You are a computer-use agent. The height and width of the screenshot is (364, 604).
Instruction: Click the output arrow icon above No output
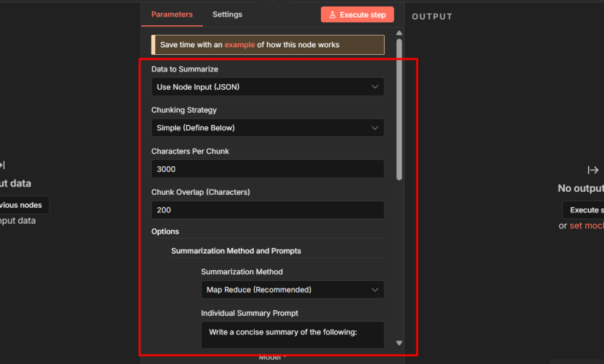593,170
